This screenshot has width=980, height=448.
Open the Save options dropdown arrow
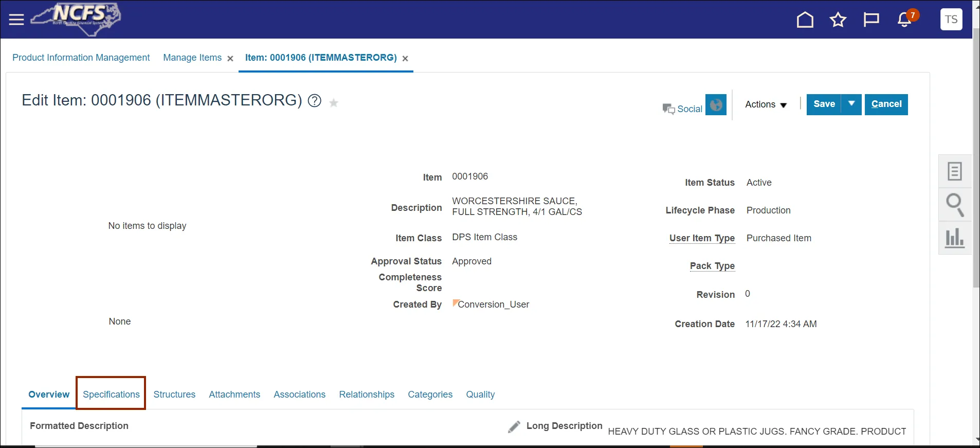click(851, 104)
